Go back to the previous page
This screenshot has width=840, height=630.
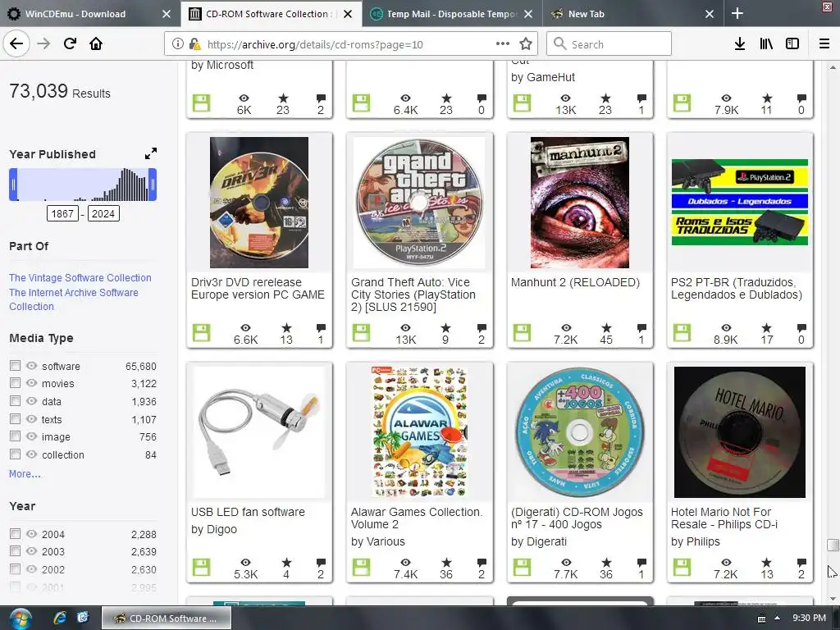point(16,44)
